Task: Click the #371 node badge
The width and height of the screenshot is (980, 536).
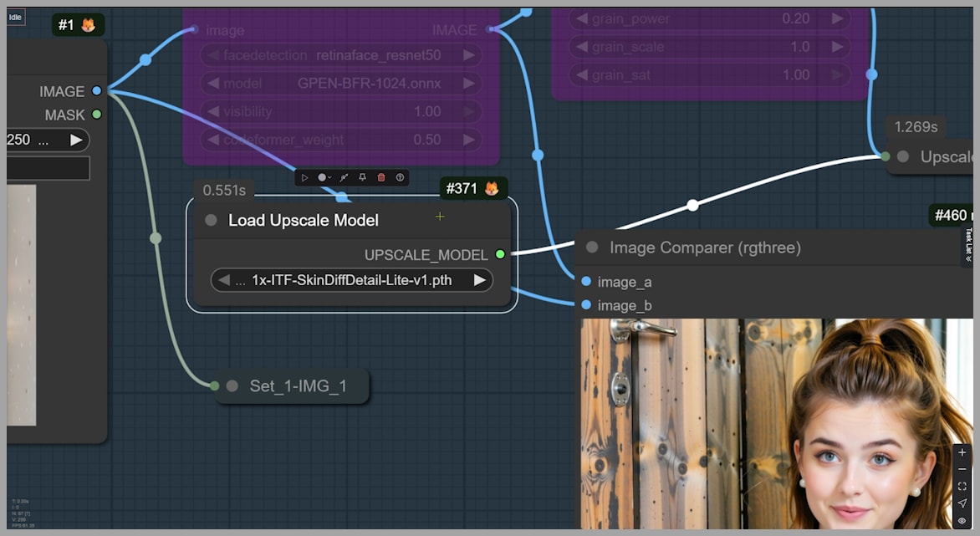Action: (473, 189)
